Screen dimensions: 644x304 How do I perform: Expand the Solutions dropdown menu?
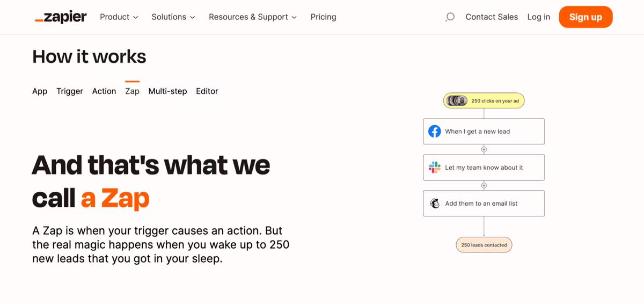click(x=173, y=17)
